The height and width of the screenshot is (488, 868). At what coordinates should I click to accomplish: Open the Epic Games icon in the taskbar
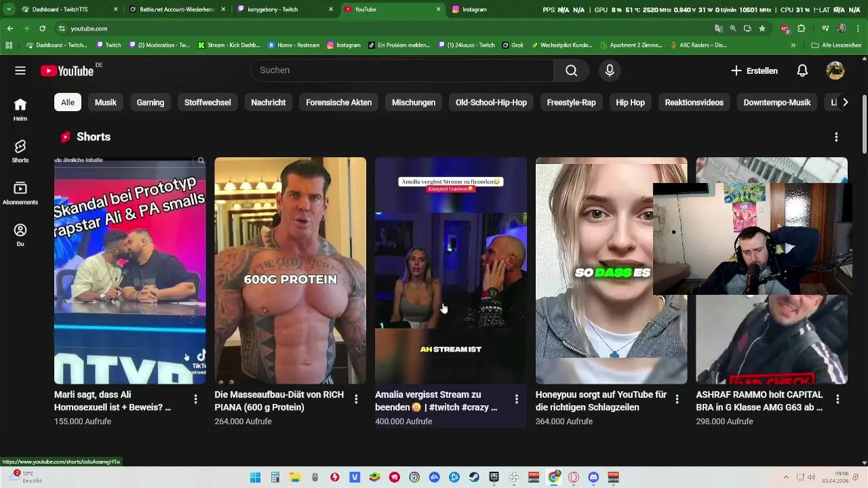tap(494, 477)
